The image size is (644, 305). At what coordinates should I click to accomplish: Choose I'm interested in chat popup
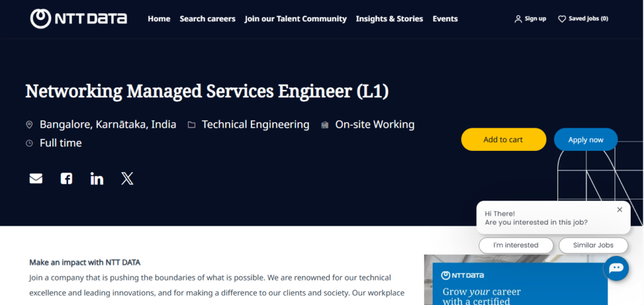(516, 245)
